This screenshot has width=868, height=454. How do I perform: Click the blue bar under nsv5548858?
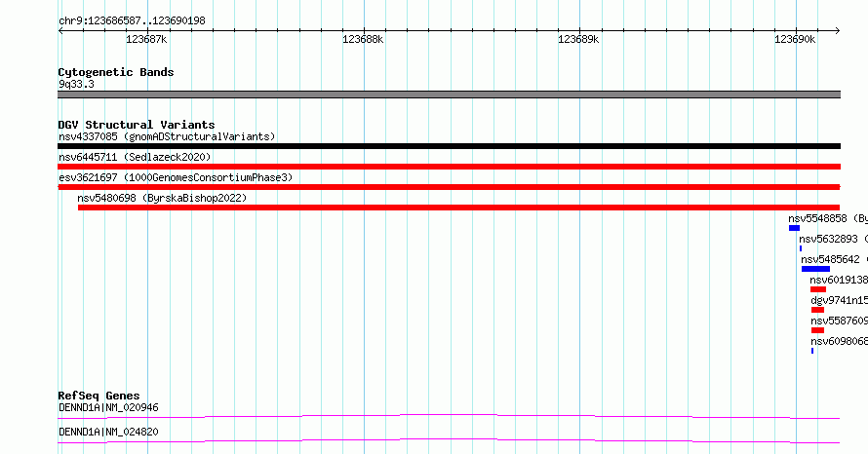(795, 228)
